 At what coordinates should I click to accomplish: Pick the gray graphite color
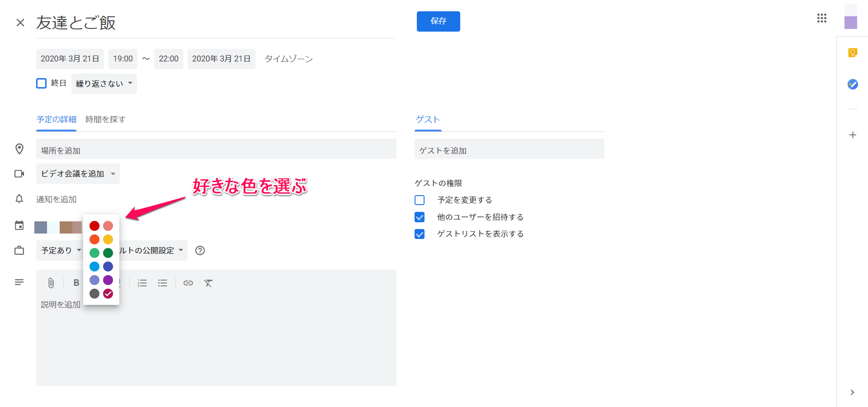point(94,294)
